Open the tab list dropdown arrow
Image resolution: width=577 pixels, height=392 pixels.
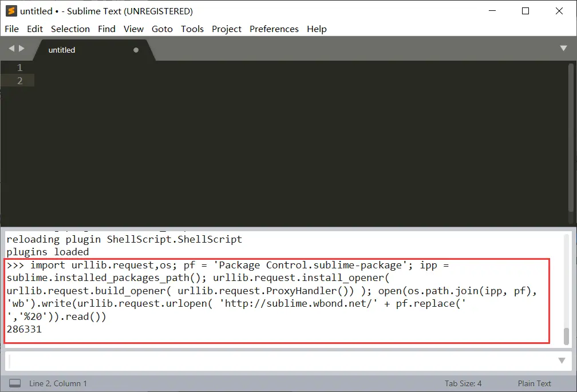click(563, 48)
